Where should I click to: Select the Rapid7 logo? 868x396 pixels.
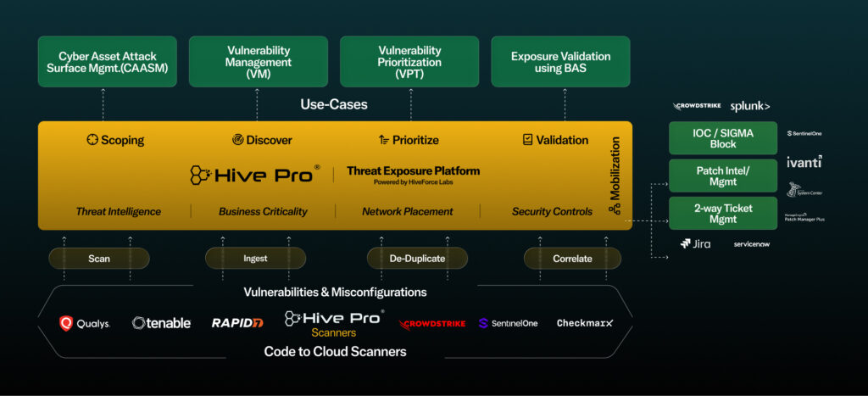tap(237, 323)
